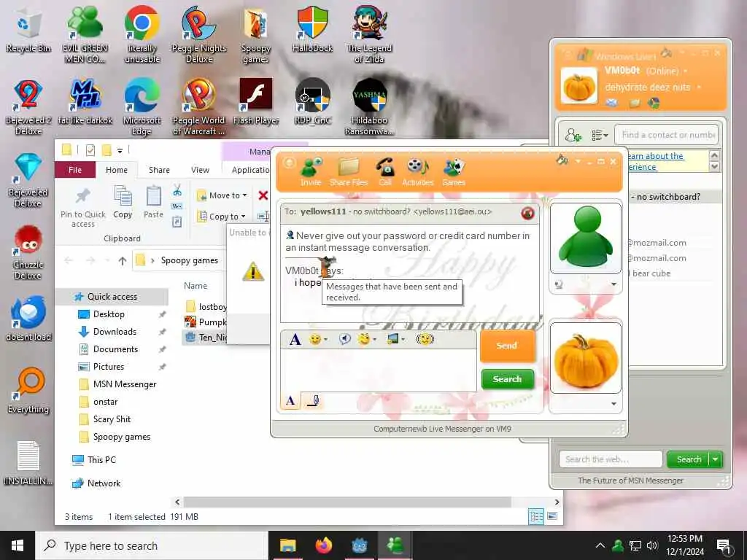The image size is (747, 560).
Task: Select Scary Shit folder in navigation pane
Action: [x=112, y=419]
